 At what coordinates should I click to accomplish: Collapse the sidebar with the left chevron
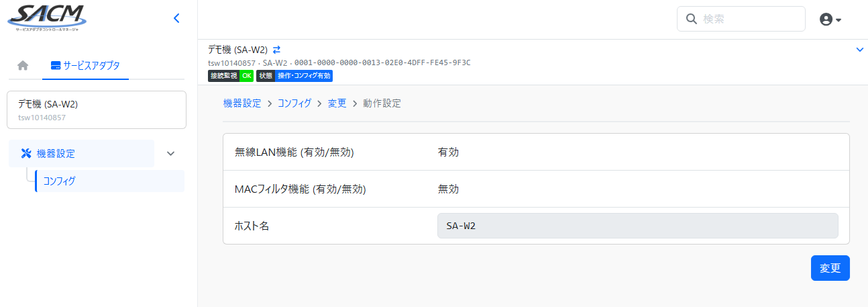pyautogui.click(x=176, y=19)
